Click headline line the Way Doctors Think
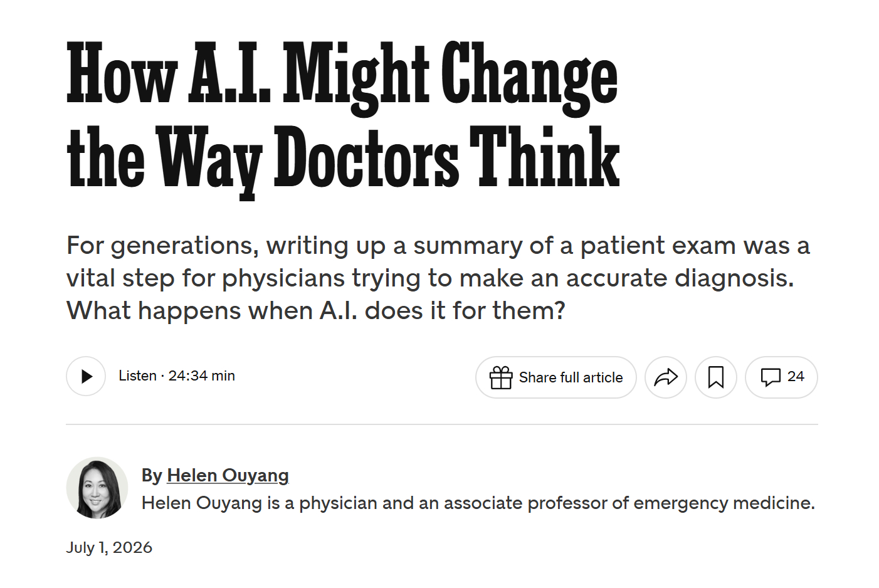 point(343,159)
